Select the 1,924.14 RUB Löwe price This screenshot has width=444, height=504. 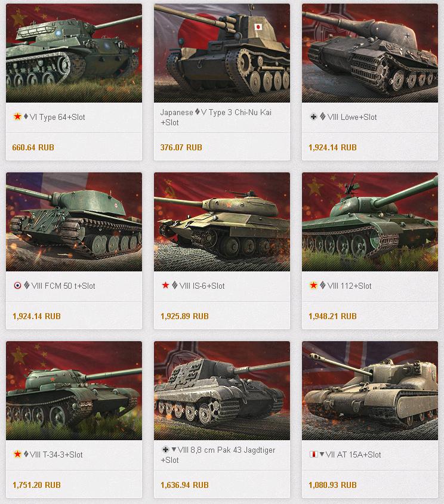[332, 147]
